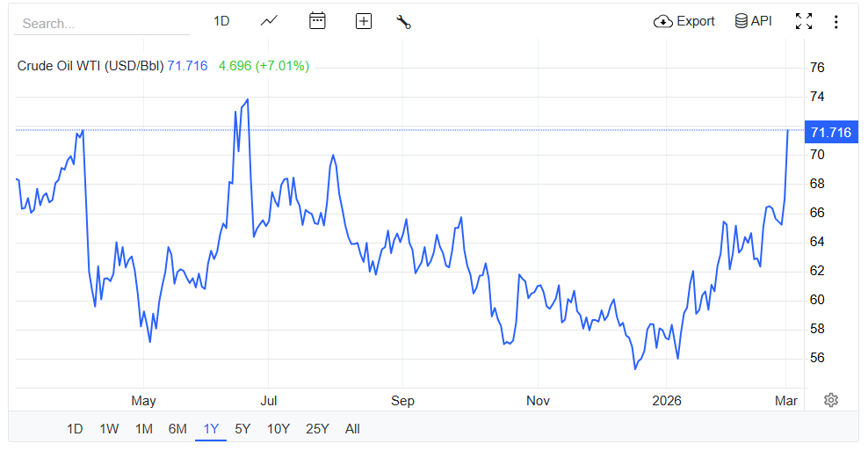868x451 pixels.
Task: Open the API database button
Action: (x=753, y=21)
